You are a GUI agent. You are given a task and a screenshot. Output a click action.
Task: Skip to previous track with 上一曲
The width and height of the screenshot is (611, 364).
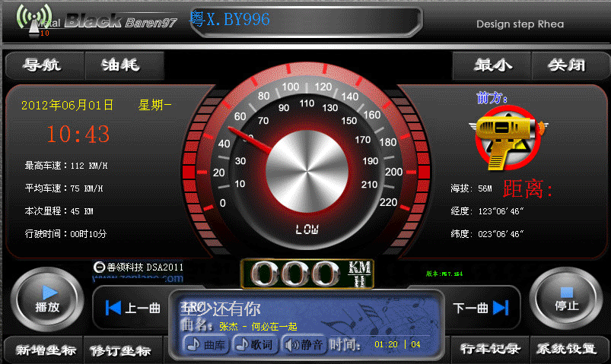click(x=132, y=308)
